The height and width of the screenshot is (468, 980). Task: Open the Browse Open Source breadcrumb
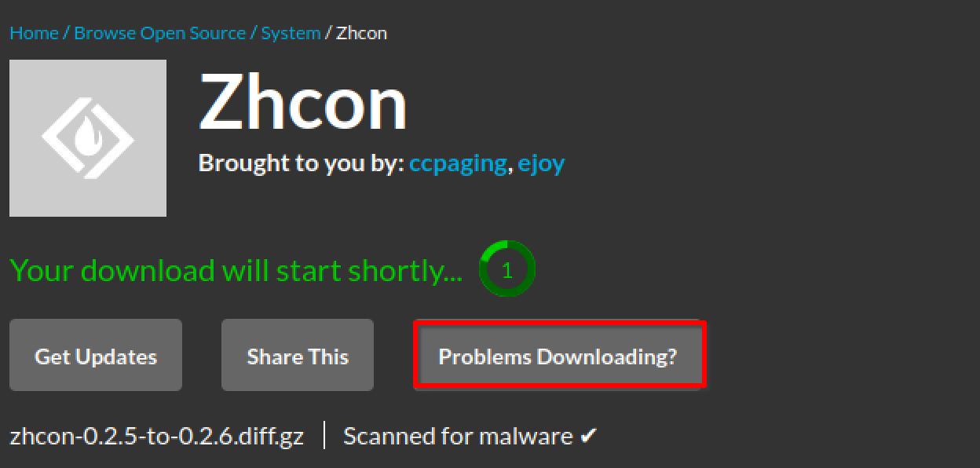coord(159,33)
